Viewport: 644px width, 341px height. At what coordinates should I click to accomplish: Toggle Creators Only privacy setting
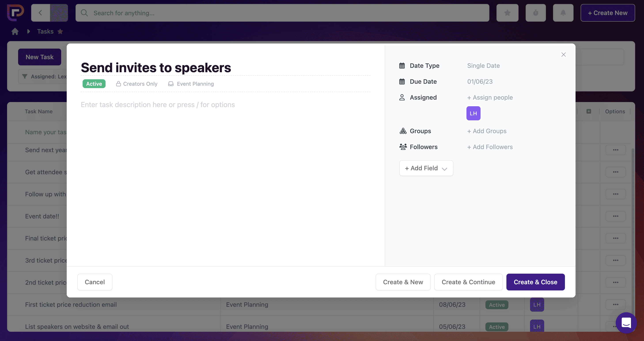click(x=137, y=84)
